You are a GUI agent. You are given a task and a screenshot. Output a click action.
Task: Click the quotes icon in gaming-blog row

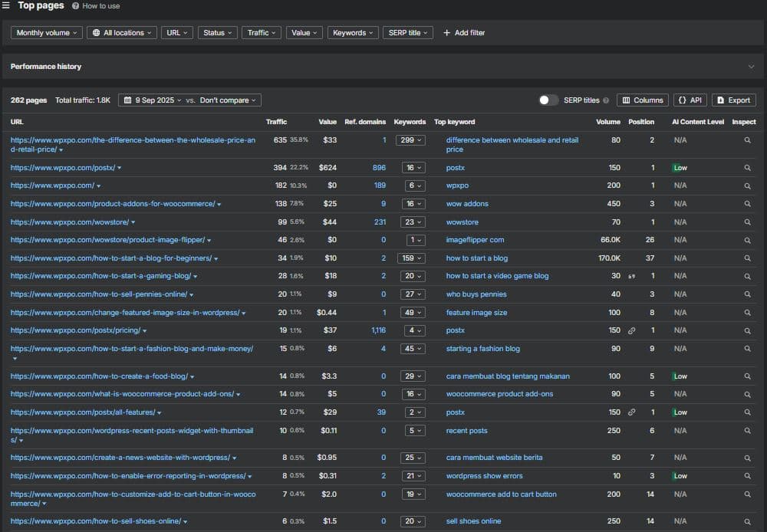point(631,276)
